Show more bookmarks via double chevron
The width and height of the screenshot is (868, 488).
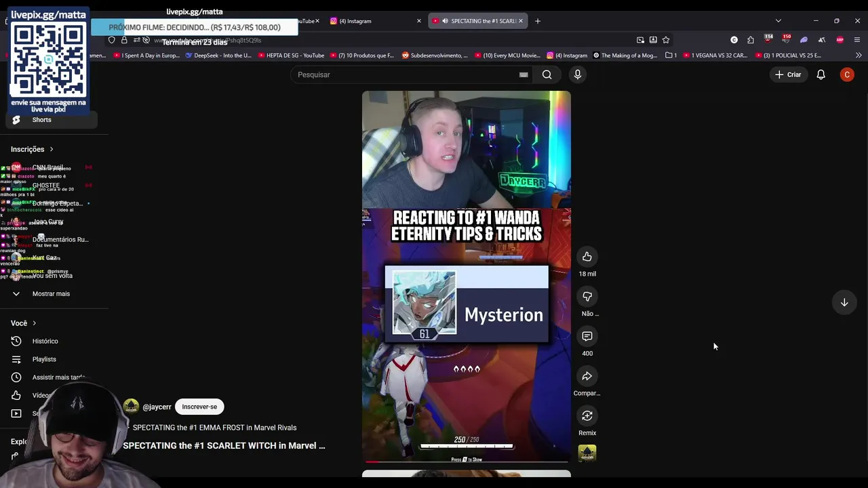pyautogui.click(x=859, y=56)
